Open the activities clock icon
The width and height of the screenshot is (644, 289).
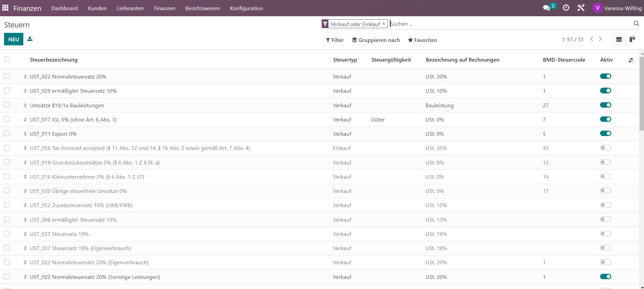[566, 8]
